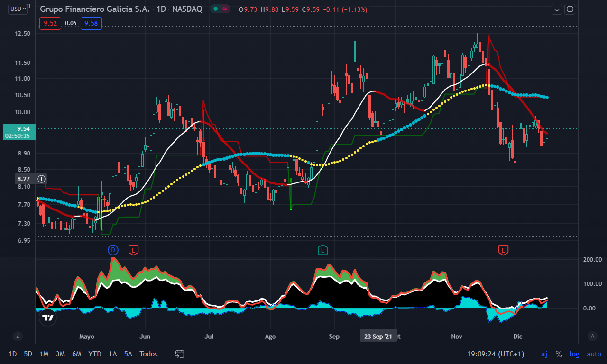The width and height of the screenshot is (607, 364).
Task: Click the pink approximate-data icon in title
Action: 225,9
